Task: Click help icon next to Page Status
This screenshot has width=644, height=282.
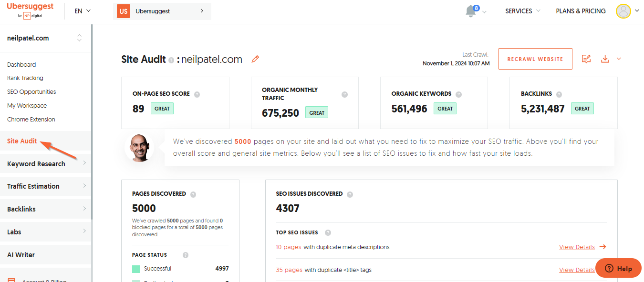Action: (186, 255)
